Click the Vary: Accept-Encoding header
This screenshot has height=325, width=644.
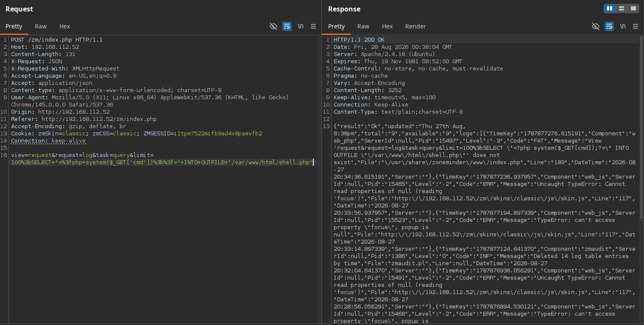click(369, 83)
